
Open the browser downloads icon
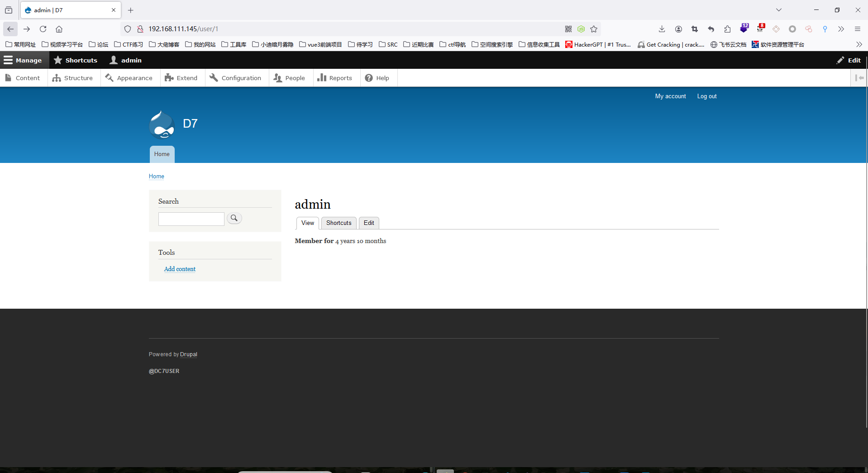[x=662, y=29]
